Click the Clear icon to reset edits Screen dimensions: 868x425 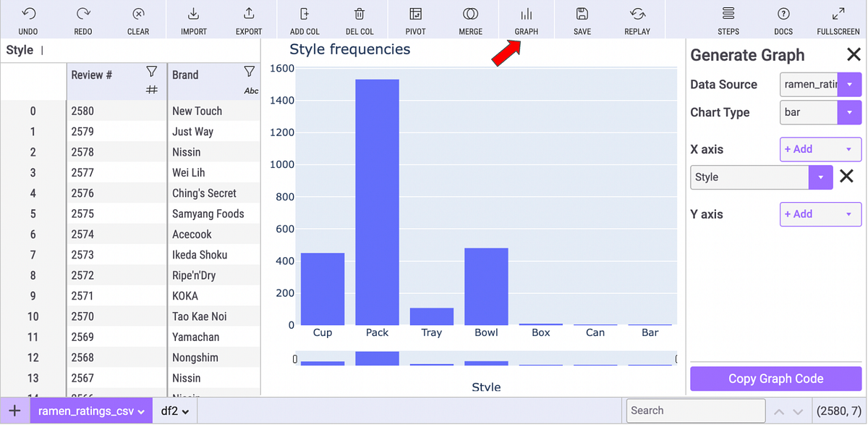(137, 20)
